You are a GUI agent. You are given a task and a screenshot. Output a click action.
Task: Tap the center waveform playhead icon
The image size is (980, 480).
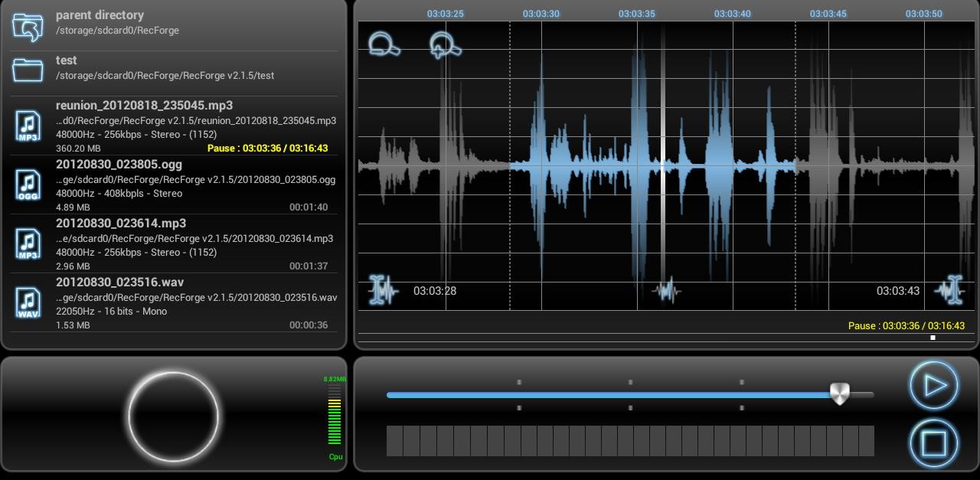[666, 291]
